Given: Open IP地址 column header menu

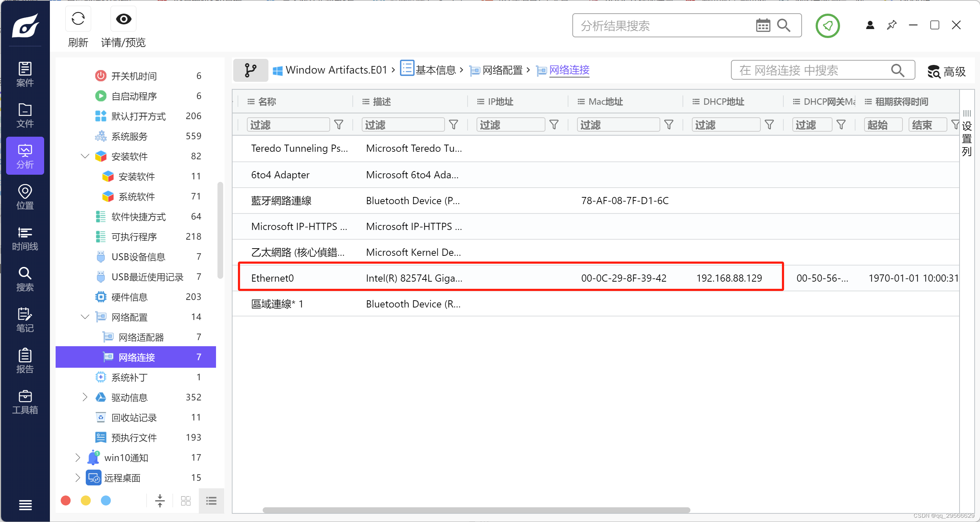Looking at the screenshot, I should click(480, 102).
